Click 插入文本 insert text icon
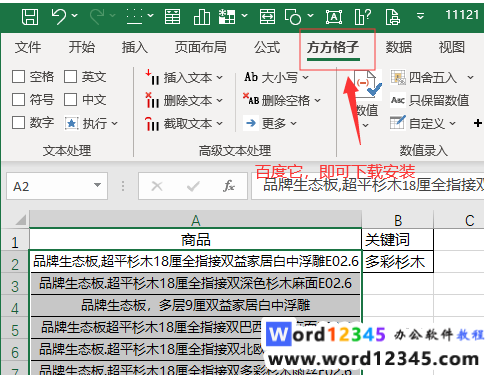Viewport: 489px width, 375px height. (x=152, y=77)
